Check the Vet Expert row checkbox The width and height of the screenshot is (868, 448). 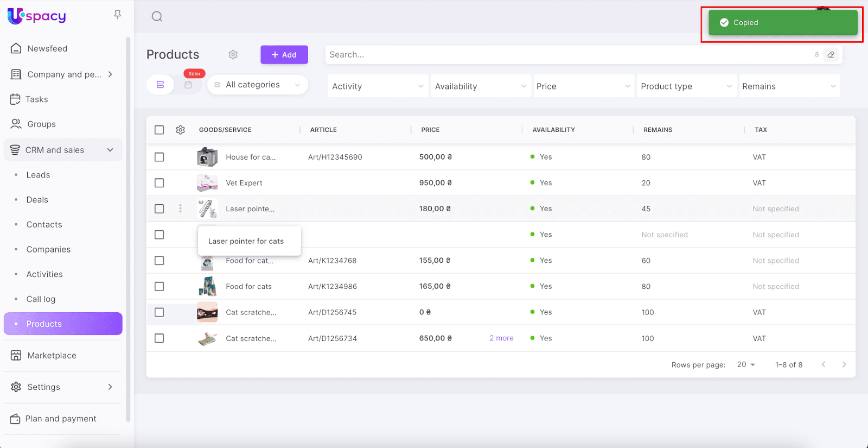[x=159, y=183]
